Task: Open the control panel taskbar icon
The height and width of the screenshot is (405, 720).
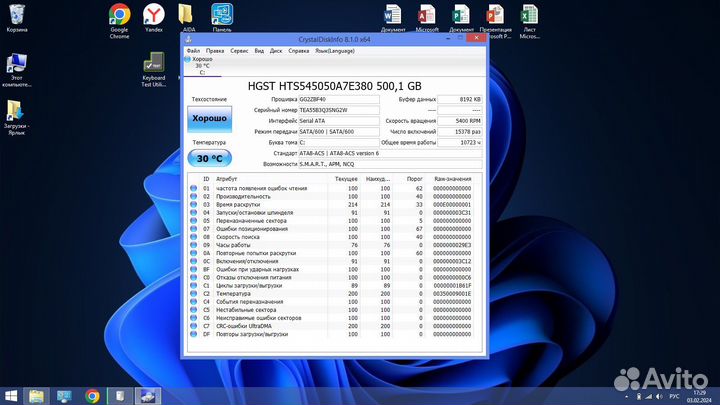Action: click(64, 396)
